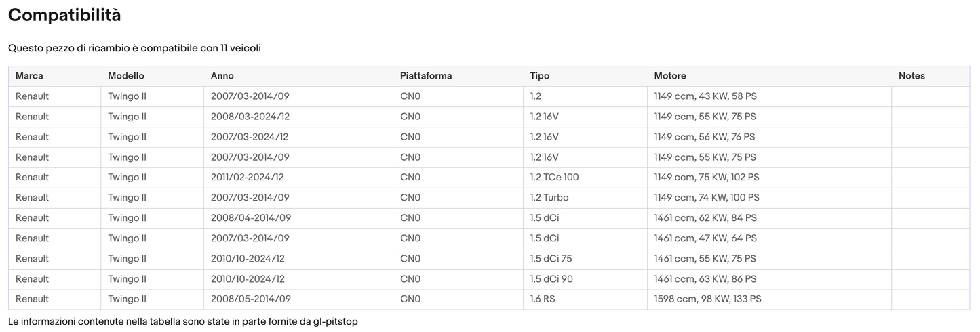Click the 1.2 Turbo type cell
Viewport: 980px width, 332px height.
(549, 198)
